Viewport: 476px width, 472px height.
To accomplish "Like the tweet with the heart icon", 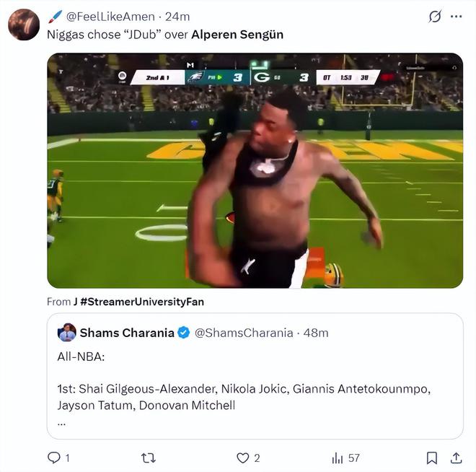I will (x=243, y=458).
